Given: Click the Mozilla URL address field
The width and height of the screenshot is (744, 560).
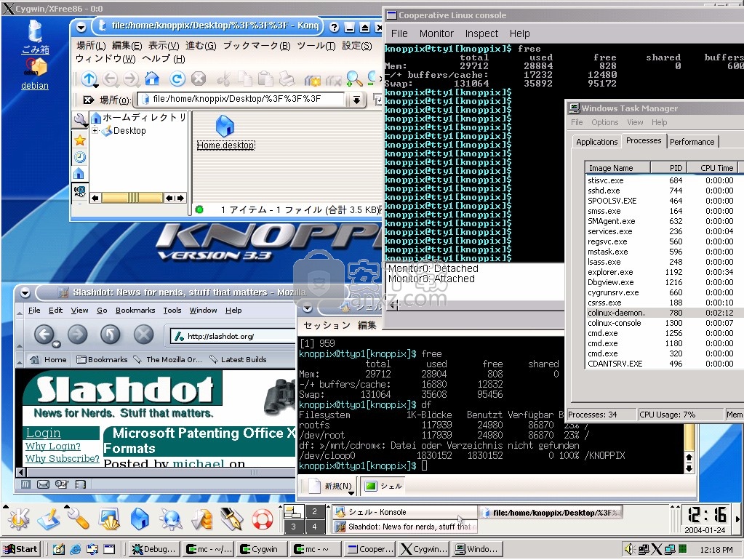Looking at the screenshot, I should pyautogui.click(x=233, y=337).
